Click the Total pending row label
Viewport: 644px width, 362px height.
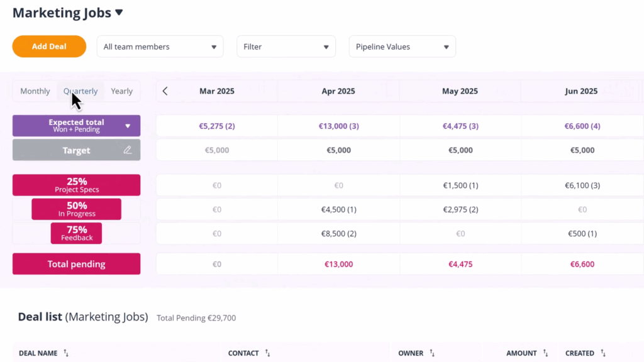[76, 263]
